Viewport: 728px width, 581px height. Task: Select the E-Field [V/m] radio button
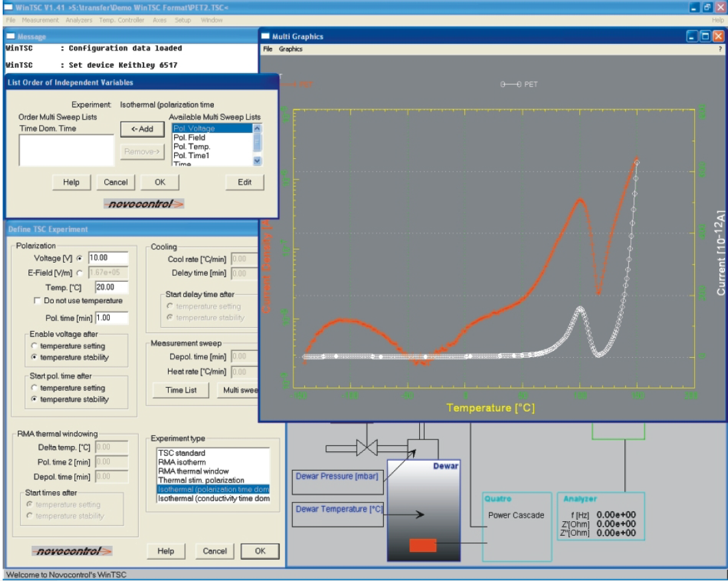coord(80,272)
